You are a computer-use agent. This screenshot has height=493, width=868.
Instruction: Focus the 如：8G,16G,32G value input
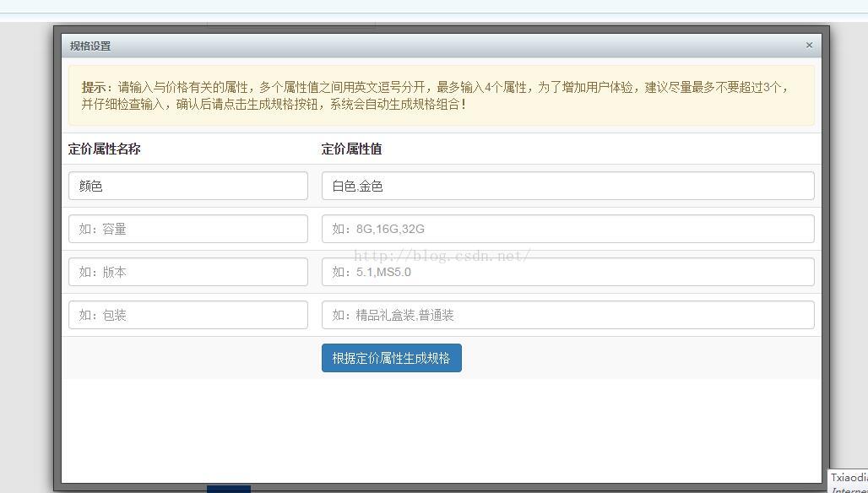pyautogui.click(x=568, y=229)
